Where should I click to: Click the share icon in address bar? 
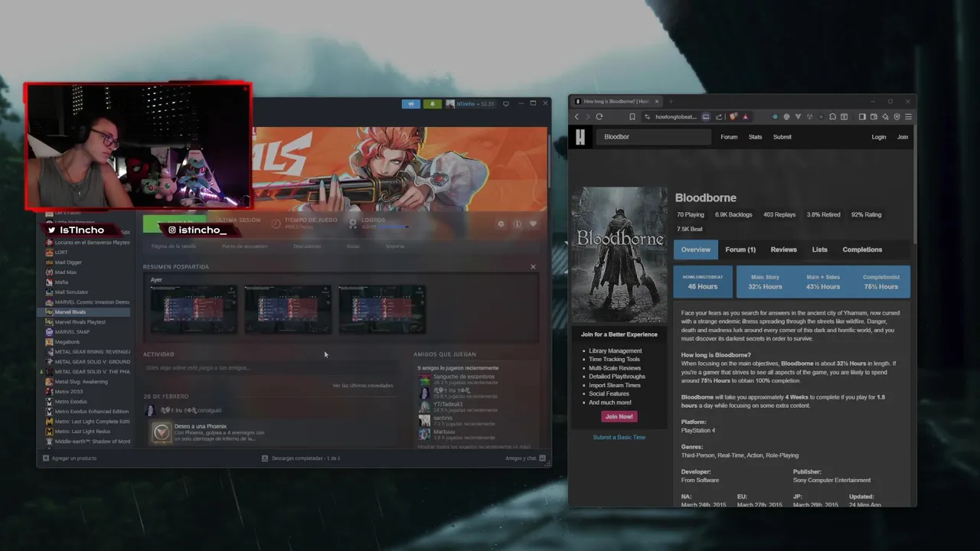pos(718,116)
